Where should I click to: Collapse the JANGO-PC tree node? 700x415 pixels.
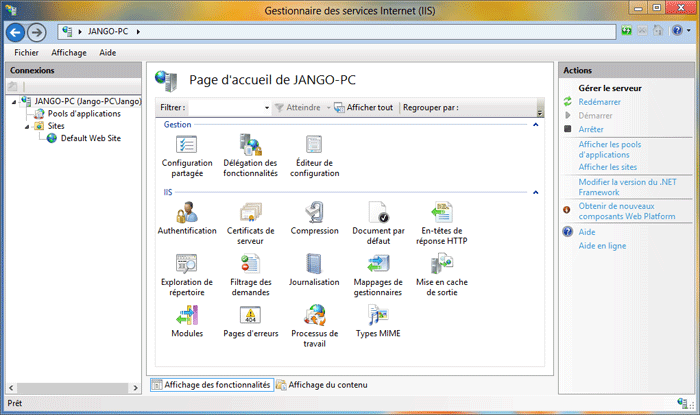pyautogui.click(x=14, y=102)
